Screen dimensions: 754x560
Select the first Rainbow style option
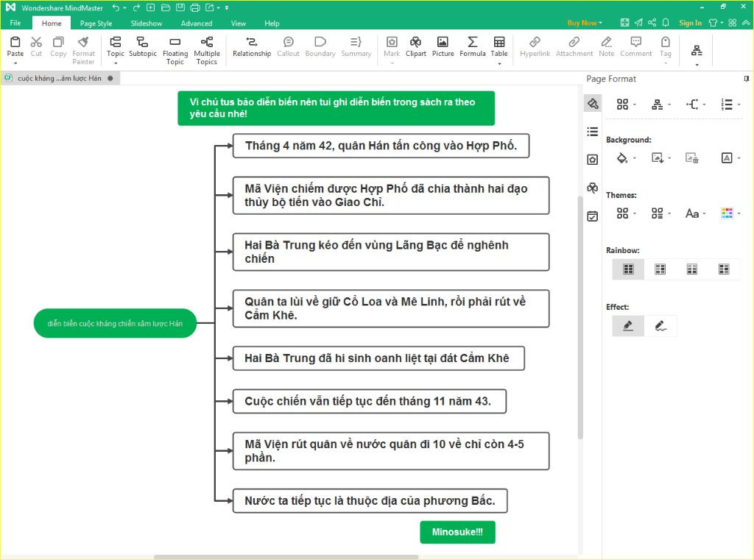(x=628, y=269)
